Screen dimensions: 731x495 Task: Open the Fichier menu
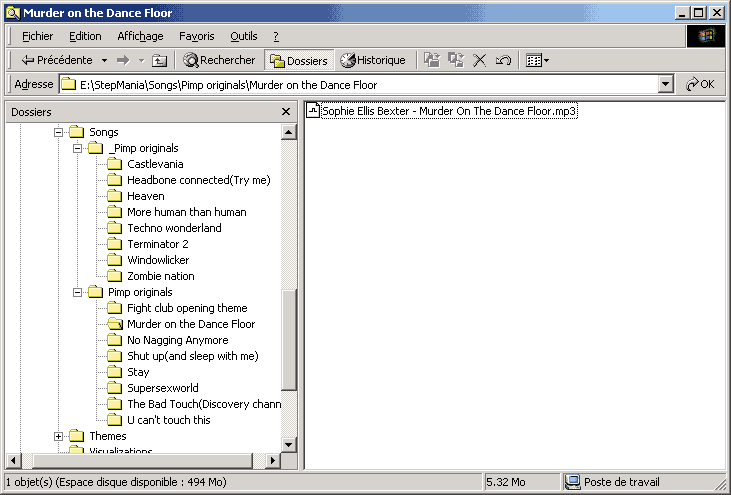(37, 36)
